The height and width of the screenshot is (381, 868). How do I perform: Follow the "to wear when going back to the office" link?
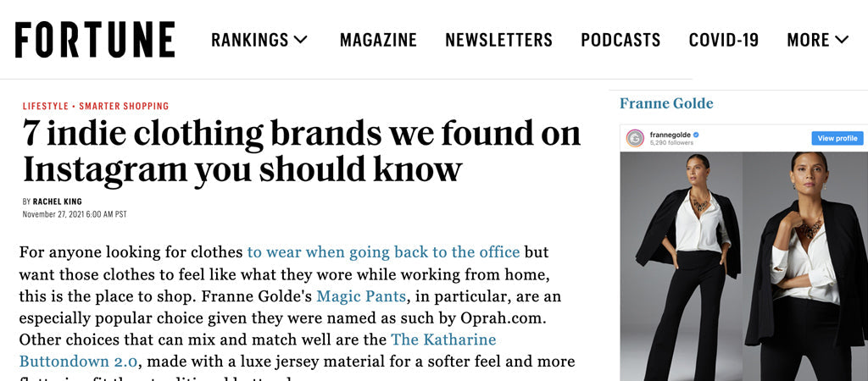pos(383,251)
